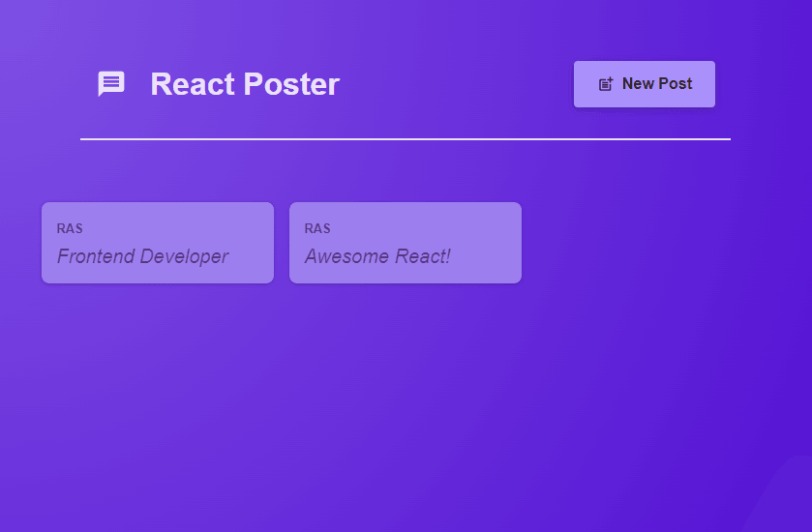812x532 pixels.
Task: Click RAS author on Awesome React! post
Action: (x=317, y=228)
